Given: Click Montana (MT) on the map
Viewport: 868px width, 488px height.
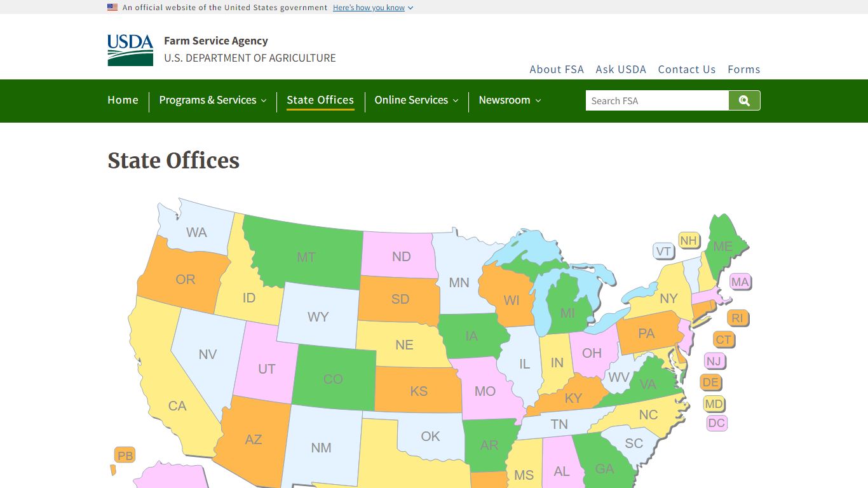Looking at the screenshot, I should pos(306,257).
